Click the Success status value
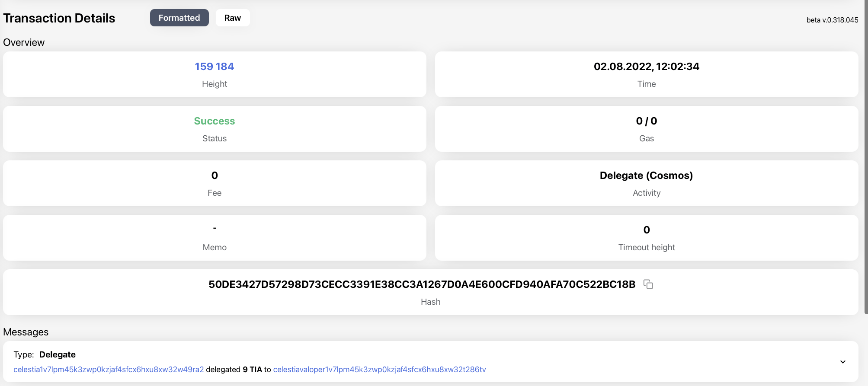The height and width of the screenshot is (386, 868). click(214, 121)
